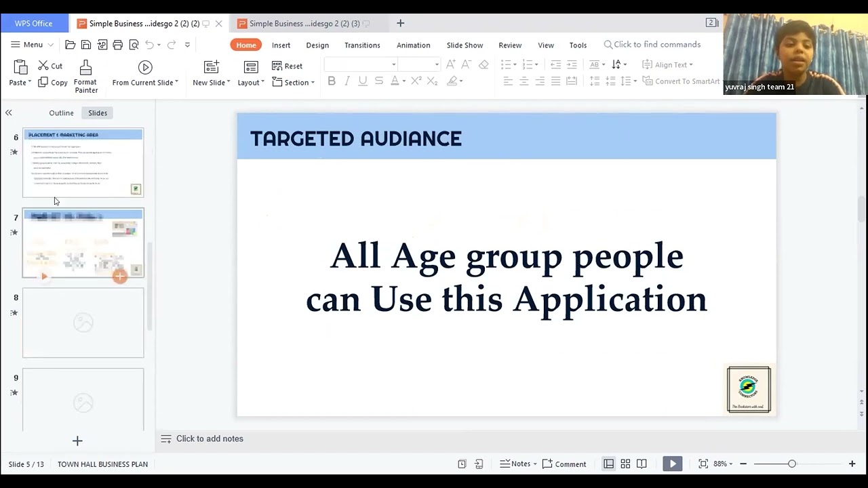Open the Paste dropdown arrow
This screenshot has width=868, height=488.
[29, 83]
